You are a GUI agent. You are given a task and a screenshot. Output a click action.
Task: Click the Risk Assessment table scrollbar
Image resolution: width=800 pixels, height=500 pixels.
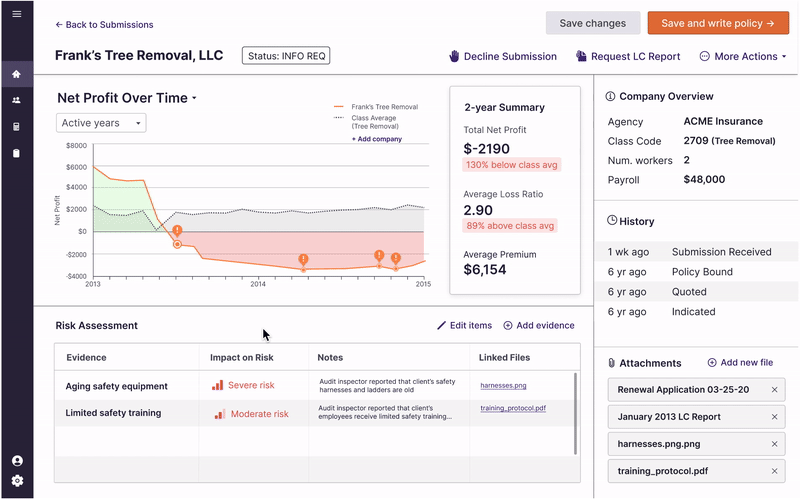[x=575, y=398]
